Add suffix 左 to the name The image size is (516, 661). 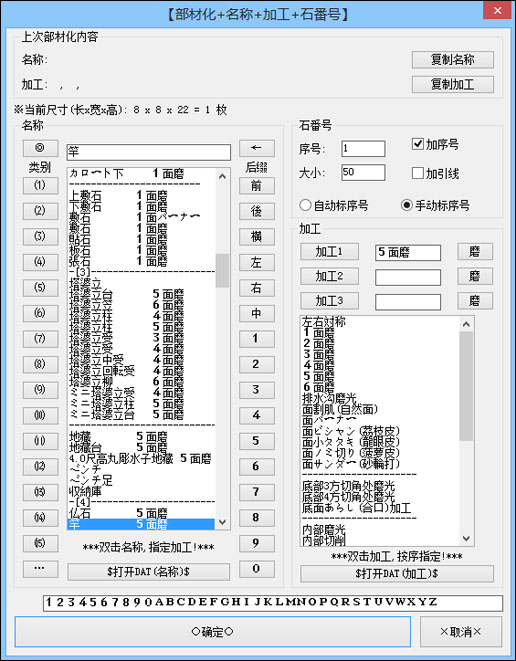point(257,263)
